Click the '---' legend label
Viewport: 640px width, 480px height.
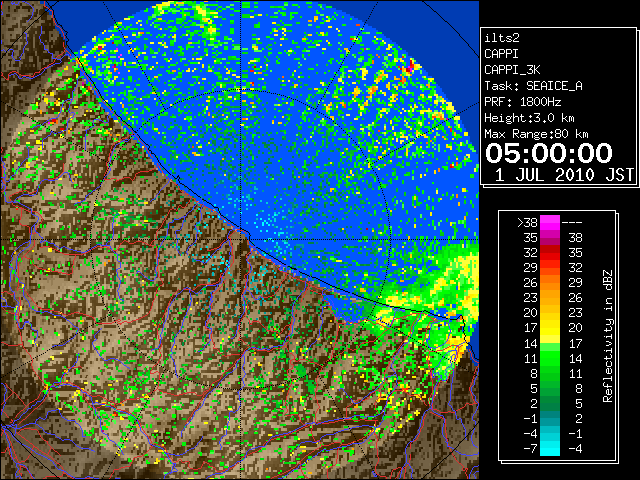pyautogui.click(x=572, y=223)
